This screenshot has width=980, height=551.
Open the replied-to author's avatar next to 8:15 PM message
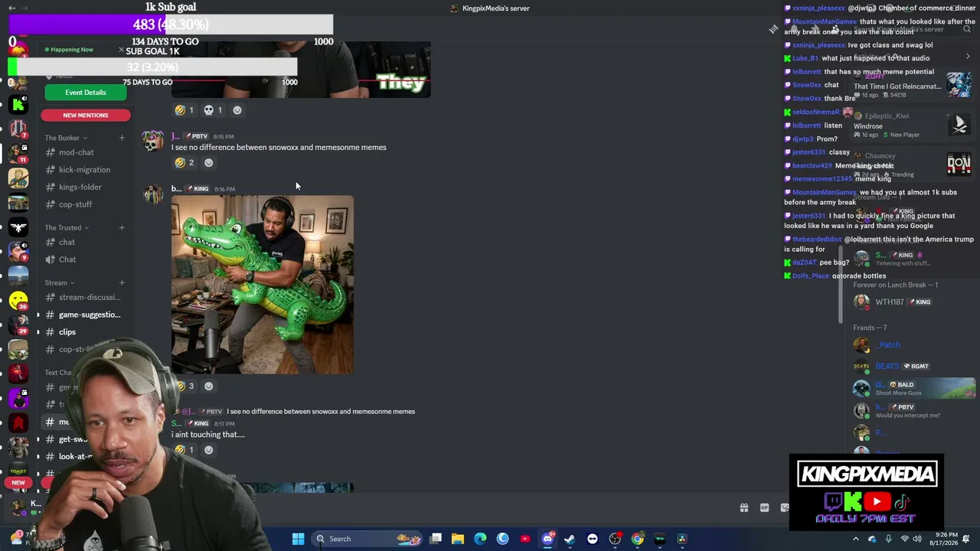click(x=153, y=142)
